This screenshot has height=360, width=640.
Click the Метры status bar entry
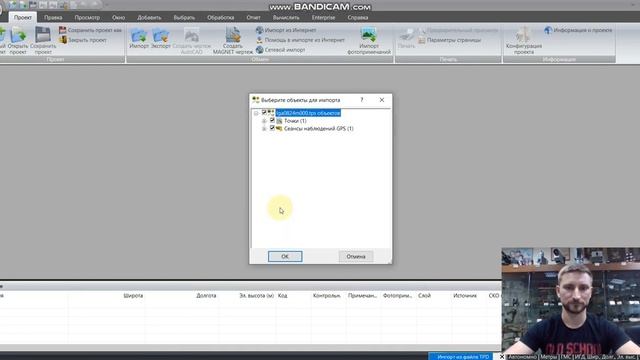click(548, 357)
